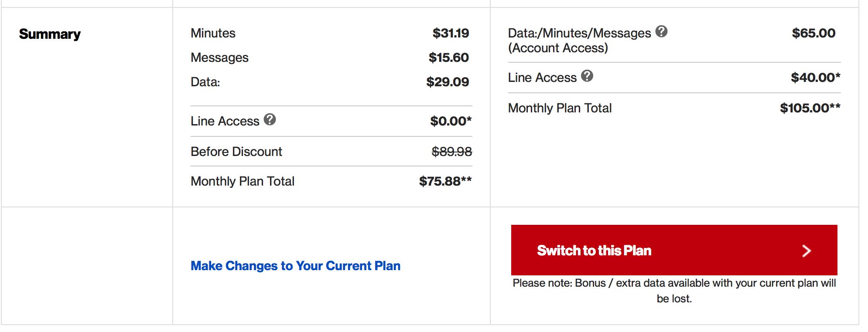The height and width of the screenshot is (332, 868).
Task: Open Make Changes to Your Current Plan link
Action: 295,266
